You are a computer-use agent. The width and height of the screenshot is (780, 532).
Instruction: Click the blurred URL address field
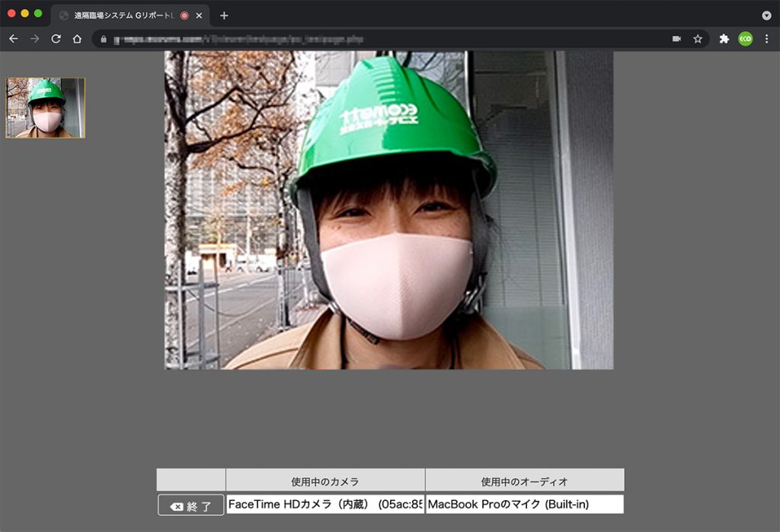[238, 40]
